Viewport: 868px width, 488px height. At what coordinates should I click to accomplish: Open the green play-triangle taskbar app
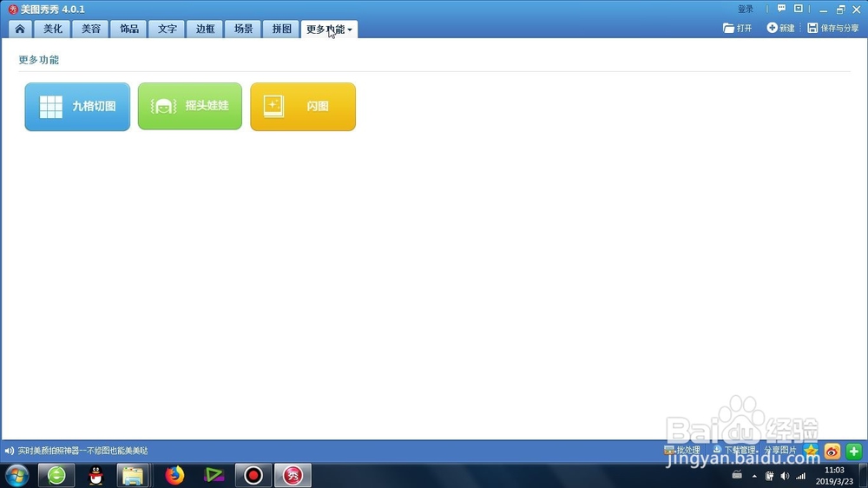[214, 475]
